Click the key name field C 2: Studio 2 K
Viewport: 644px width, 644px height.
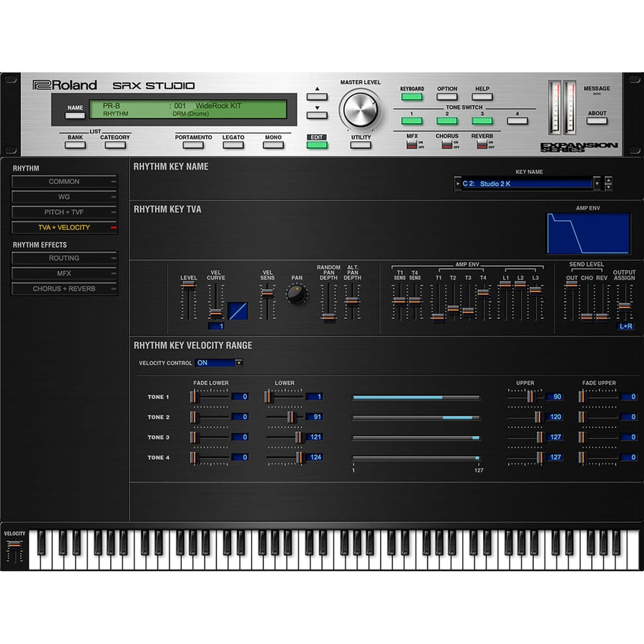coord(527,184)
